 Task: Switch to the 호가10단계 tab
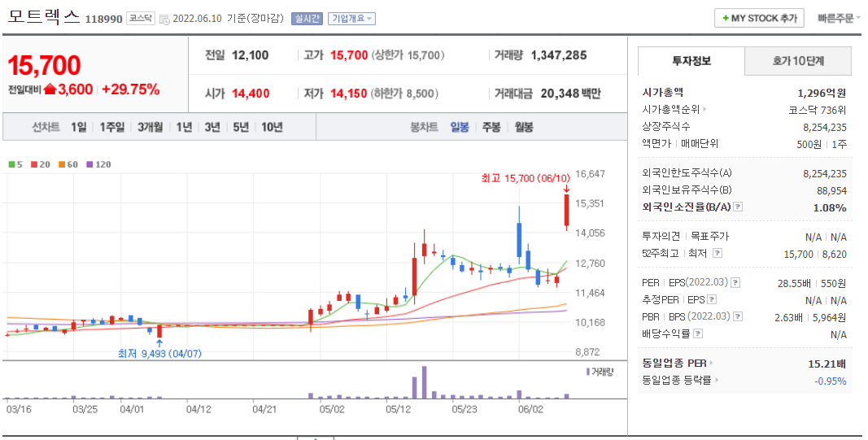(798, 61)
